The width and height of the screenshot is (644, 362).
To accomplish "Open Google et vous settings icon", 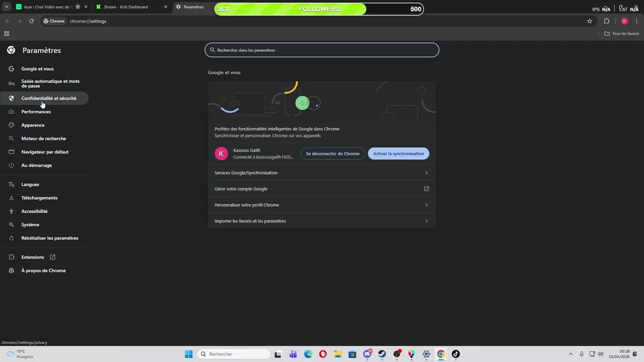I will 11,69.
